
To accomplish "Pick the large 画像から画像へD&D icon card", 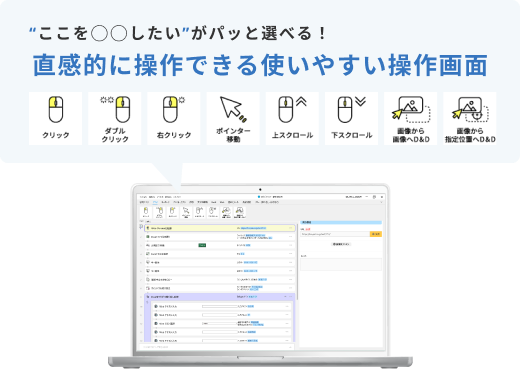I will click(410, 119).
